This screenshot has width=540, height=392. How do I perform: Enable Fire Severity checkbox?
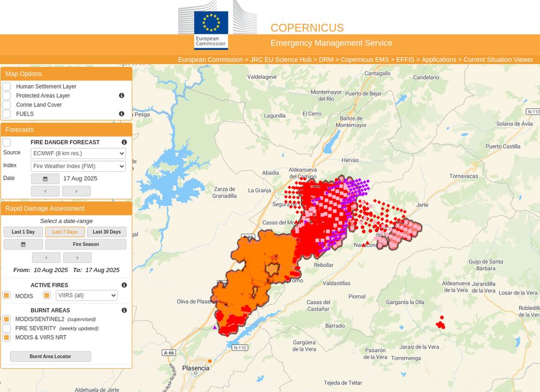[6, 328]
